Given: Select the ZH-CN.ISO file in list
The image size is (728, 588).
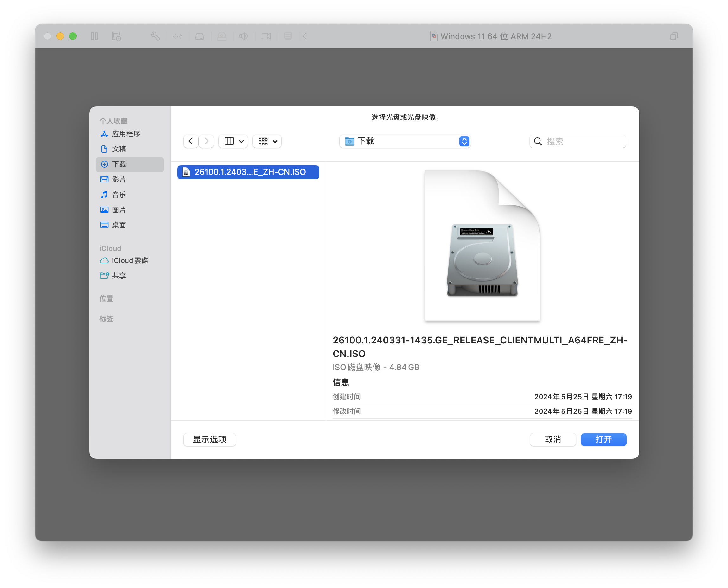Looking at the screenshot, I should (x=248, y=172).
